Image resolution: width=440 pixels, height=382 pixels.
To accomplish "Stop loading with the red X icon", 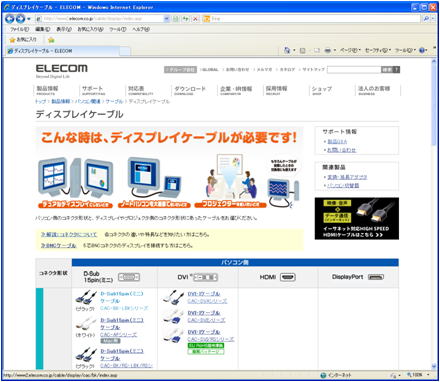I will coord(195,19).
